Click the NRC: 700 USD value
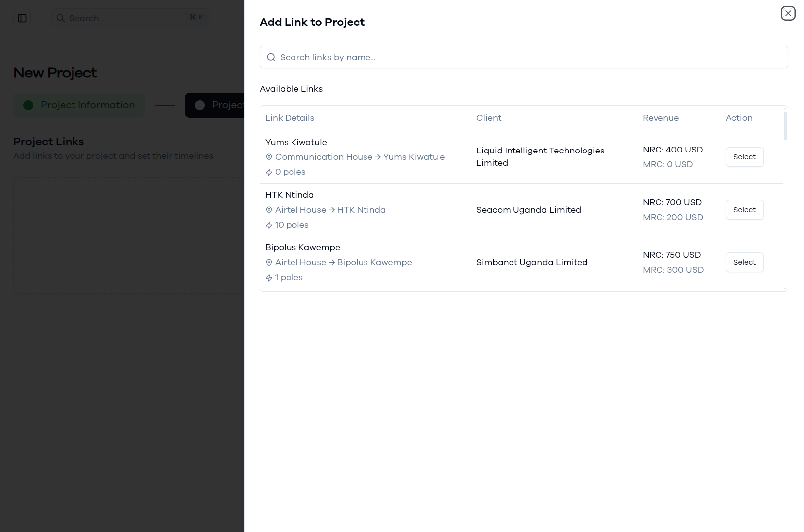Screen dimensions: 804x532 click(x=672, y=202)
